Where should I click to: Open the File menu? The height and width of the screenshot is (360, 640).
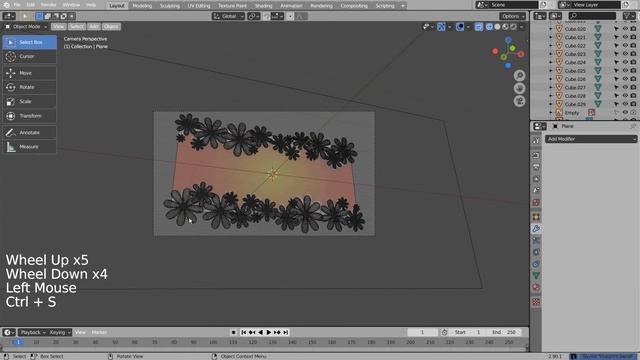pos(17,5)
